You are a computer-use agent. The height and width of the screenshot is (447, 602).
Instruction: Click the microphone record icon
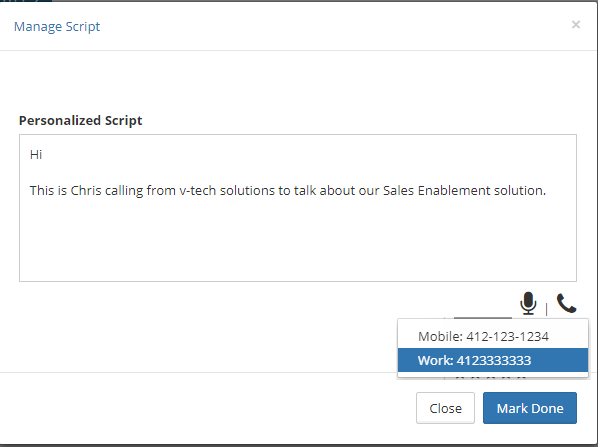coord(528,303)
